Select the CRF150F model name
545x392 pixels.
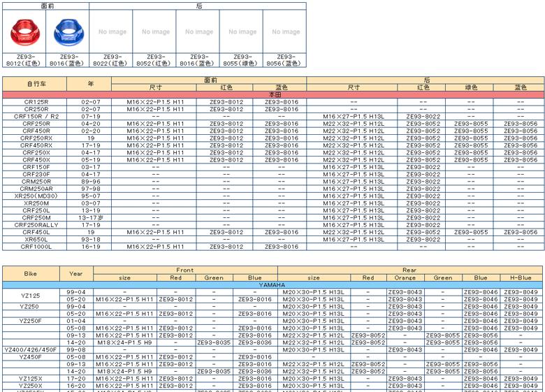(x=36, y=167)
